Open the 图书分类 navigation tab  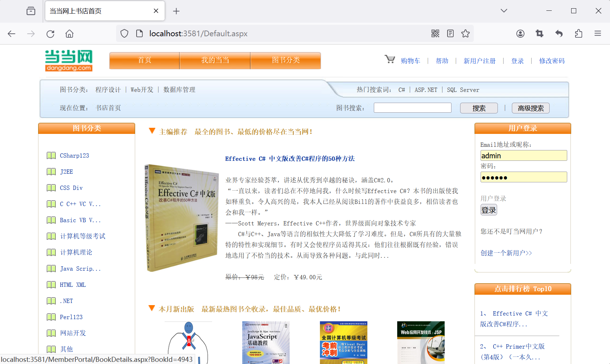coord(286,60)
